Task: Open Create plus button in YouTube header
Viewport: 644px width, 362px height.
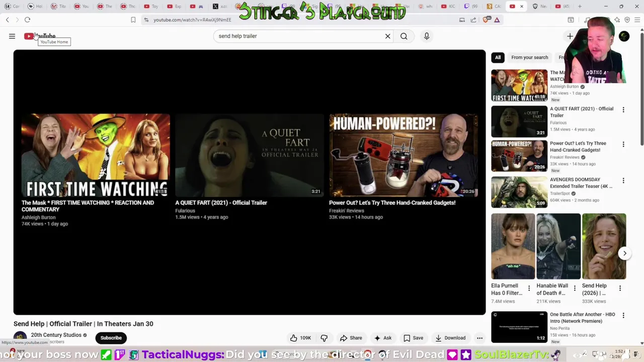Action: (x=570, y=36)
